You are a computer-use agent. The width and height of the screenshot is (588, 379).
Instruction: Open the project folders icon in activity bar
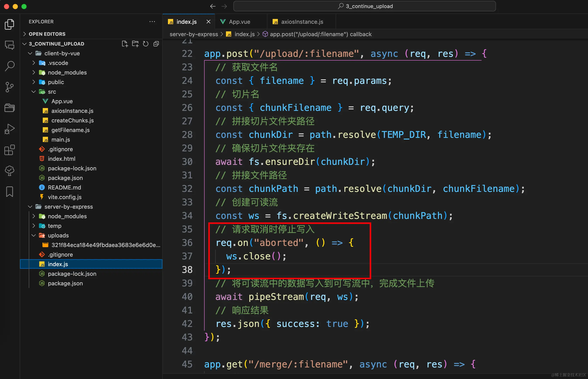(10, 108)
